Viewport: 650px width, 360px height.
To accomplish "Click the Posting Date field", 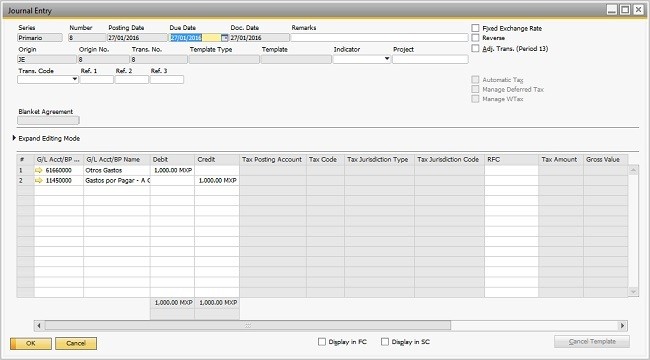I will [x=137, y=38].
